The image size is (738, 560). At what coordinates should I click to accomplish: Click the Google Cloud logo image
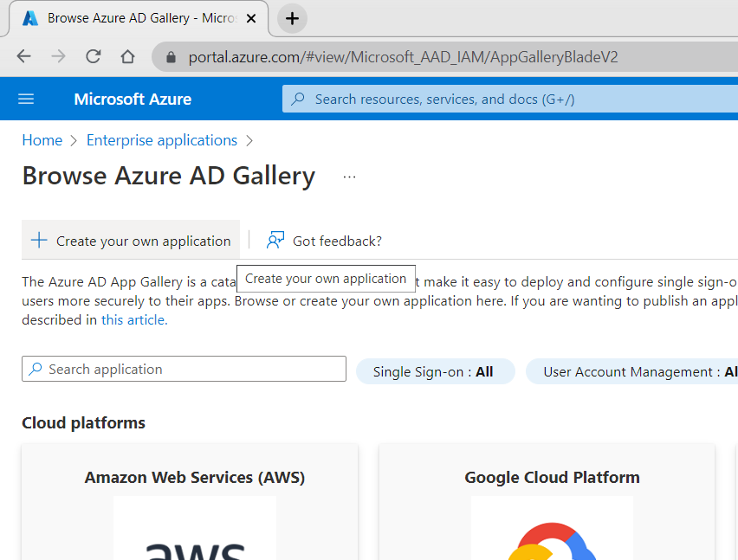[552, 528]
